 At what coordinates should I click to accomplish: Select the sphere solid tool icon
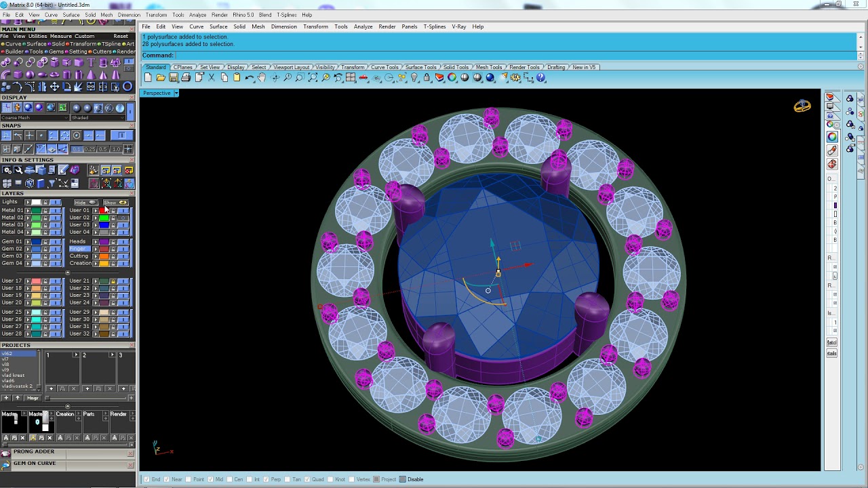30,75
